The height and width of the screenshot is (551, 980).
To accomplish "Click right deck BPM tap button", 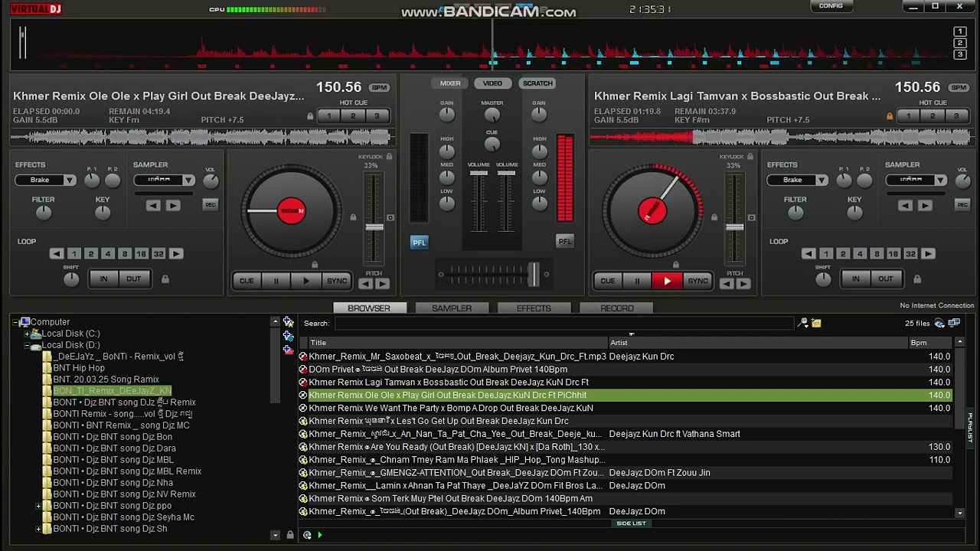I will click(958, 88).
